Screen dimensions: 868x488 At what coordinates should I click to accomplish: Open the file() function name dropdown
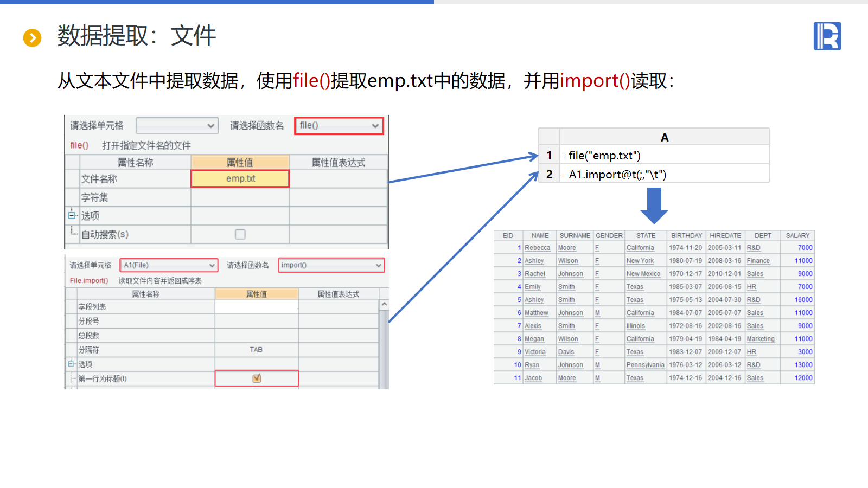339,126
